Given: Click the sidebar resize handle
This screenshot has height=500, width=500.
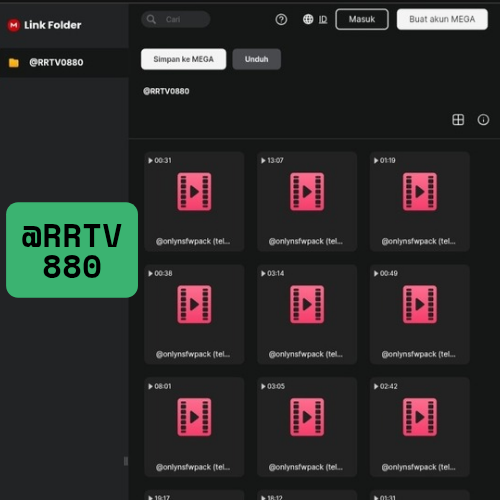Looking at the screenshot, I should [126, 461].
